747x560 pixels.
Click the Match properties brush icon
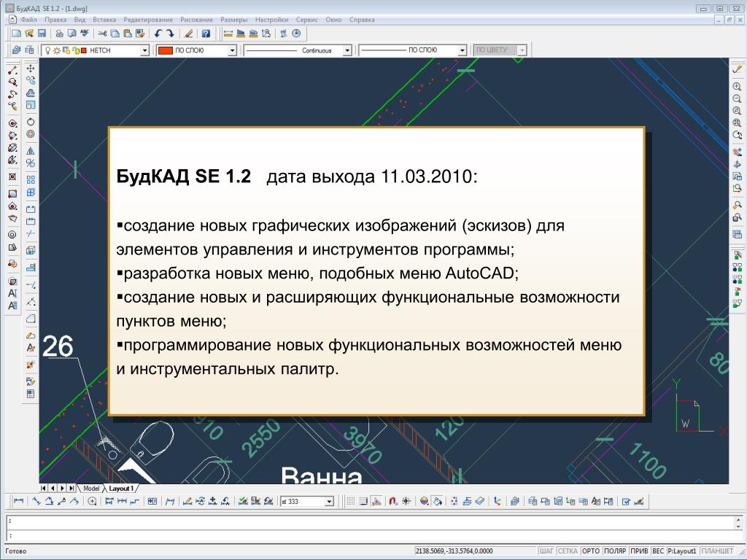coord(189,34)
